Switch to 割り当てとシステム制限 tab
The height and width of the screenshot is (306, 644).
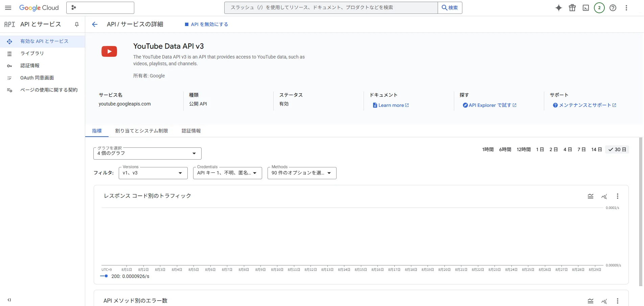tap(141, 131)
